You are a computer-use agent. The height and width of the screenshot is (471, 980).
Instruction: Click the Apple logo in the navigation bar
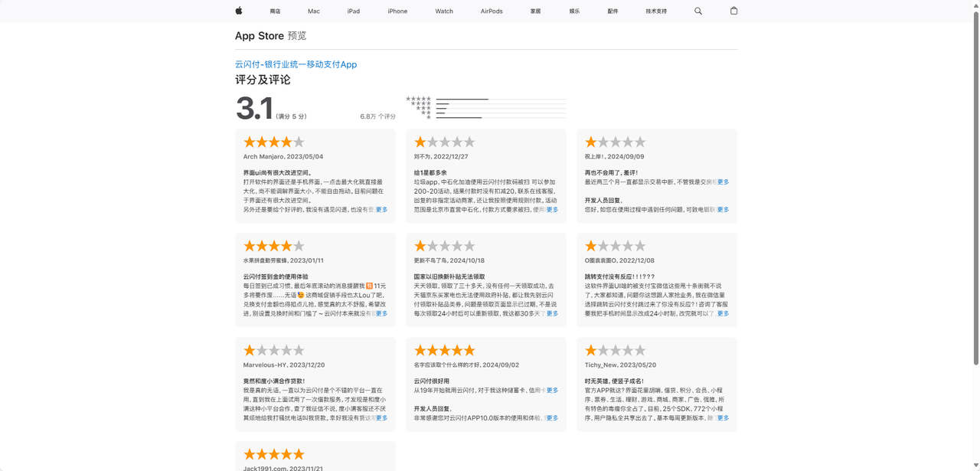[x=238, y=11]
